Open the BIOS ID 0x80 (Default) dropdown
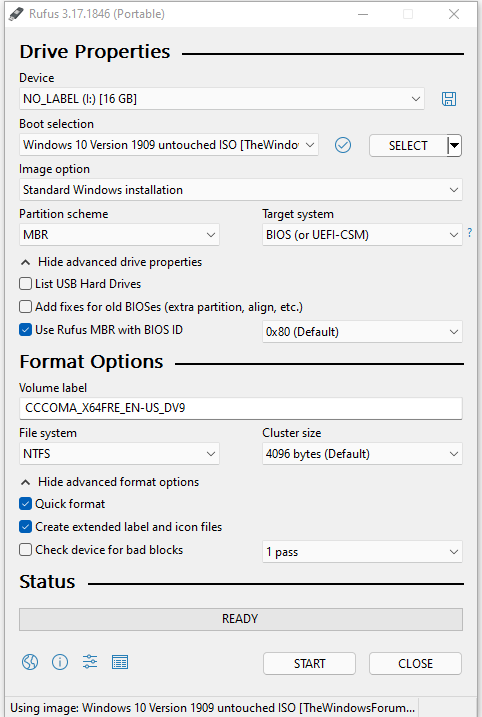The height and width of the screenshot is (717, 482). click(x=362, y=332)
